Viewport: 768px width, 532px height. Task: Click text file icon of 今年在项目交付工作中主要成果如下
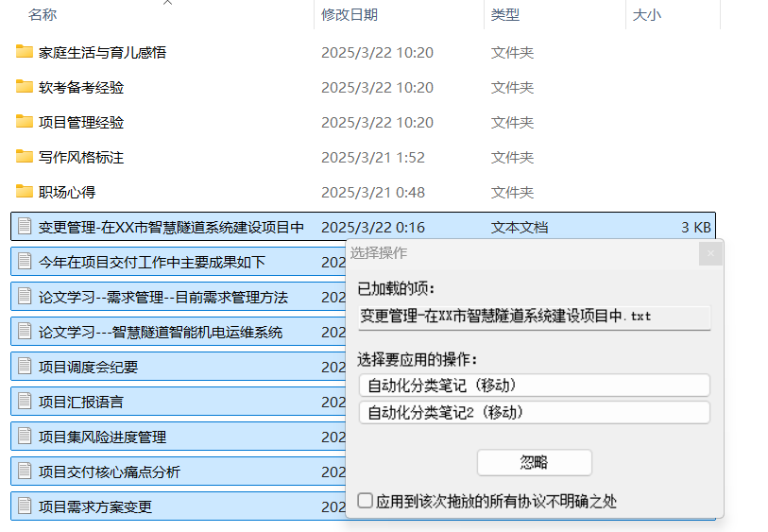(25, 261)
